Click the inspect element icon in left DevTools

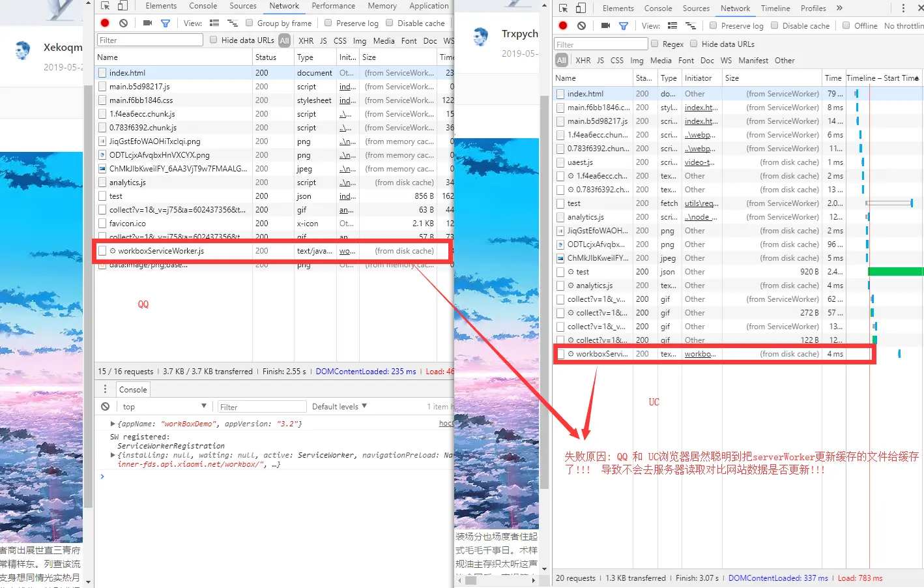coord(106,6)
